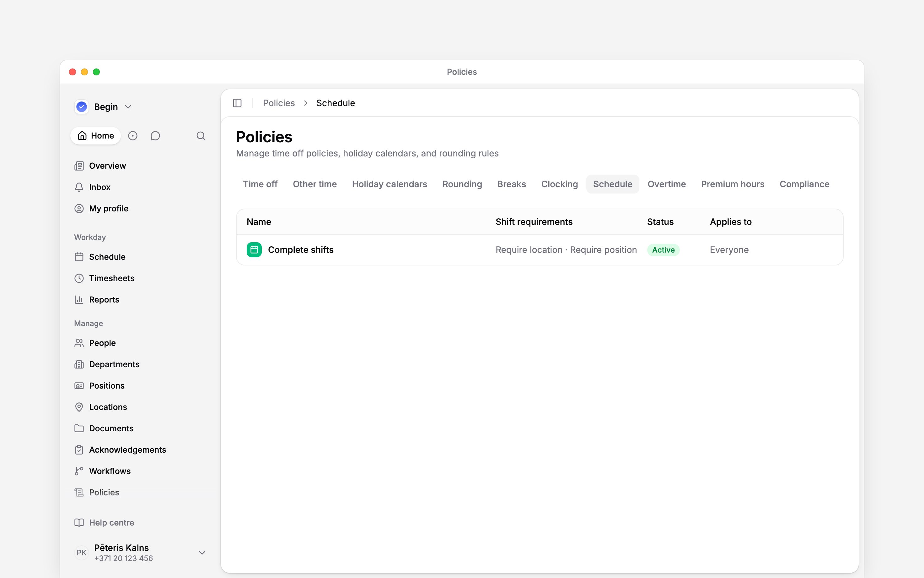Viewport: 924px width, 578px height.
Task: Switch to the Rounding tab
Action: (462, 184)
